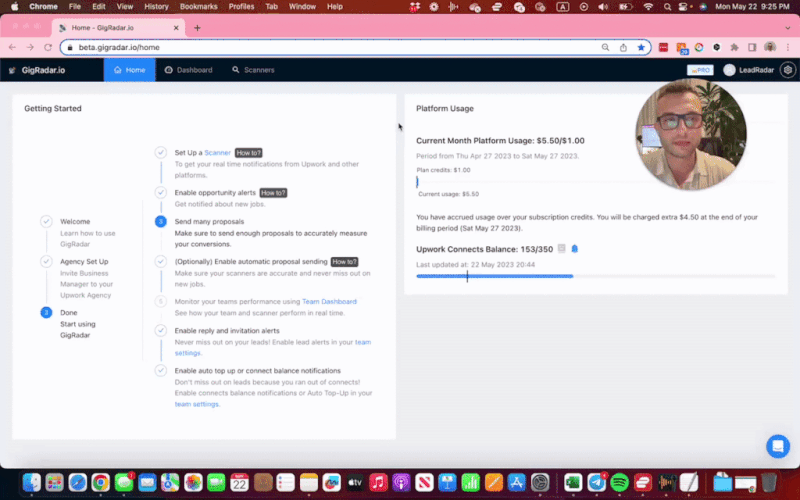This screenshot has width=800, height=500.
Task: Click checkmark beside automatic proposal sending
Action: point(161,262)
